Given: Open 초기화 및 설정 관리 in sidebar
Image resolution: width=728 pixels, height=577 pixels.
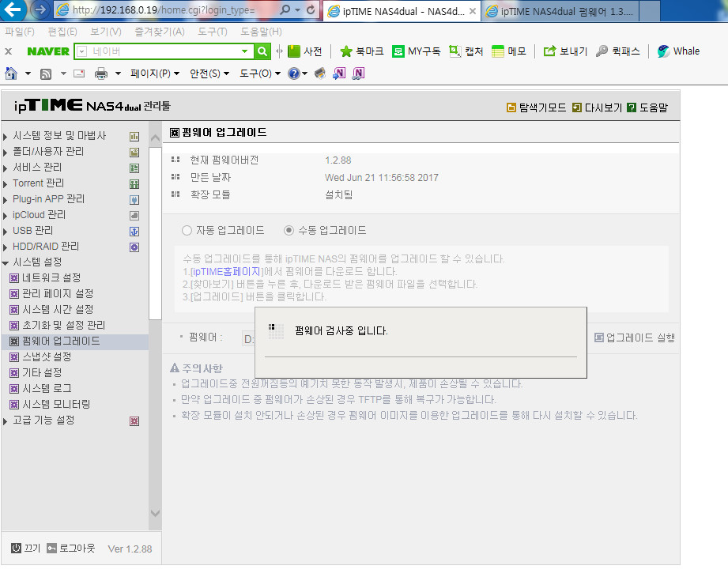Looking at the screenshot, I should (x=63, y=325).
